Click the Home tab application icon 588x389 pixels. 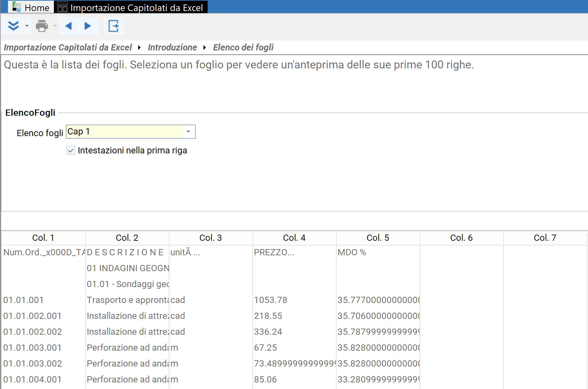(x=16, y=7)
